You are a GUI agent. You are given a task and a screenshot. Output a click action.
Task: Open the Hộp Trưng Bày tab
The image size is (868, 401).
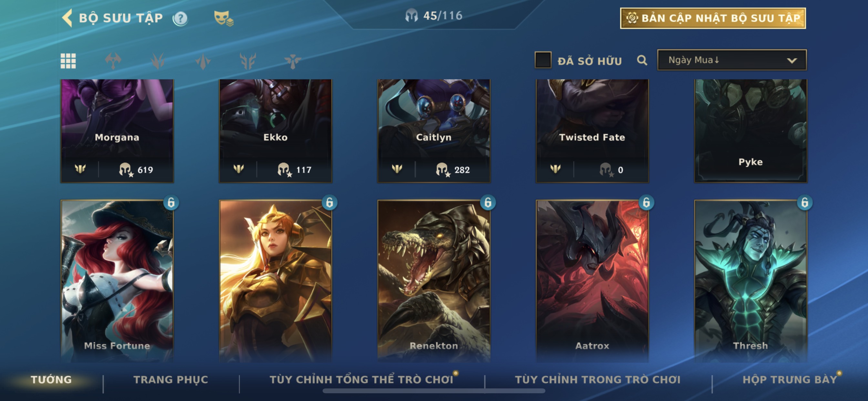click(x=790, y=379)
